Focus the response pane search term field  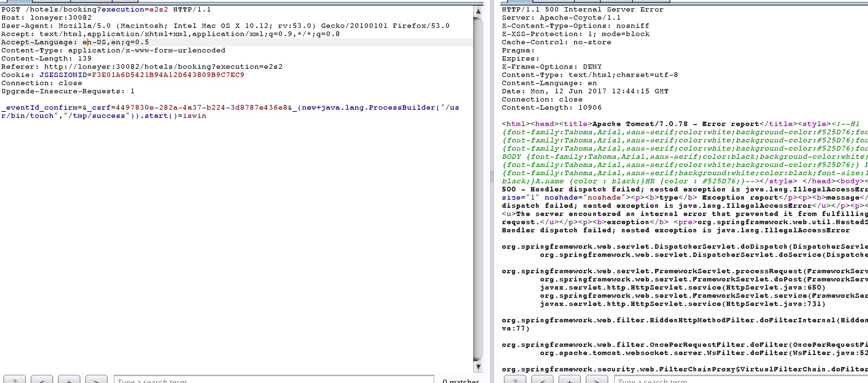click(x=740, y=380)
